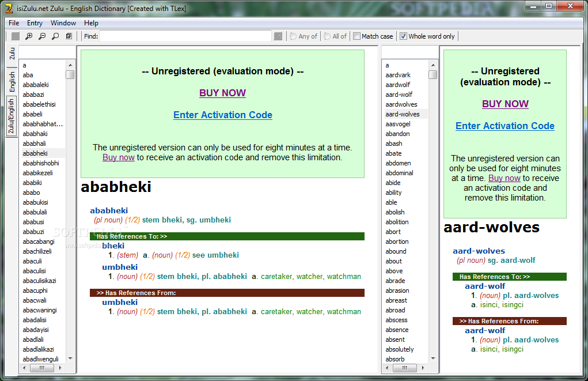588x381 pixels.
Task: Select 'aasvogel' in the English word list
Action: click(398, 124)
